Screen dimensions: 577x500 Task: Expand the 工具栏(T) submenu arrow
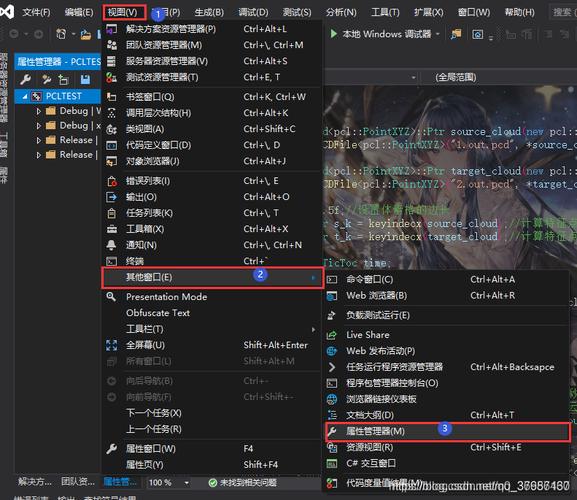[314, 329]
